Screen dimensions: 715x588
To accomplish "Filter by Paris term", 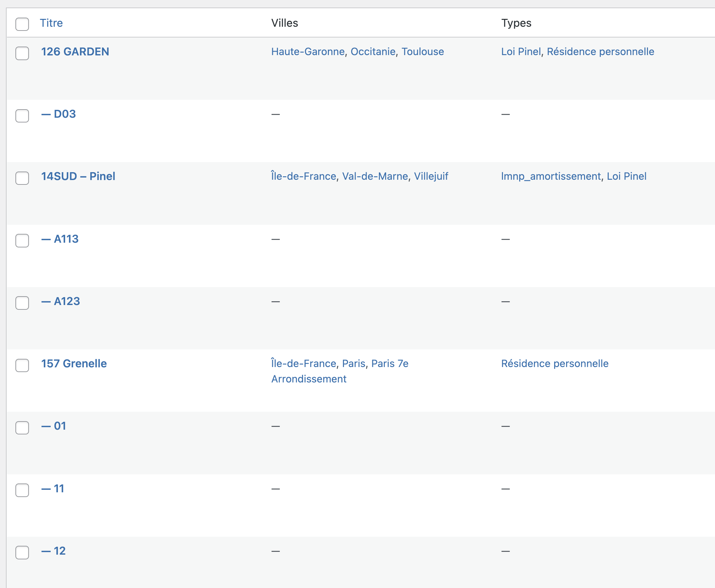I will (353, 364).
